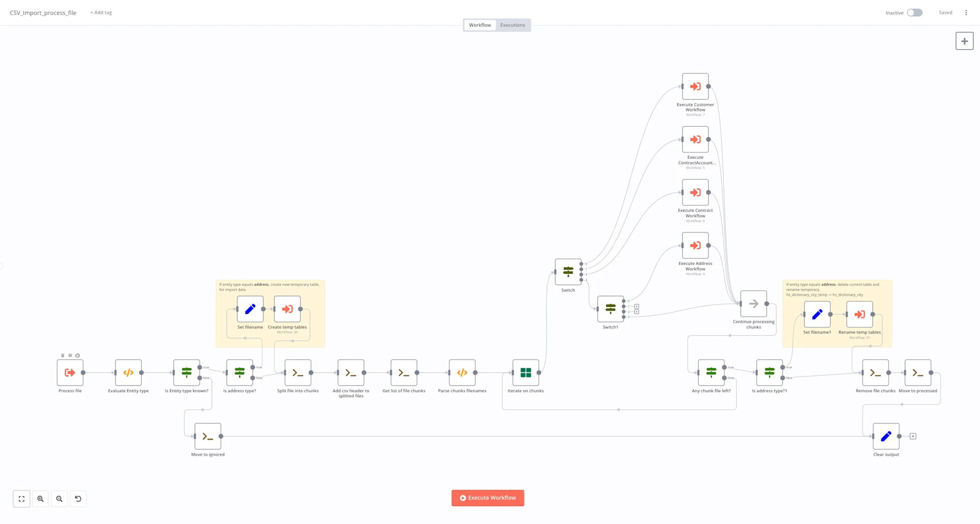Open the three-dot workflow options menu
Screen dimensions: 980x524
[x=966, y=12]
